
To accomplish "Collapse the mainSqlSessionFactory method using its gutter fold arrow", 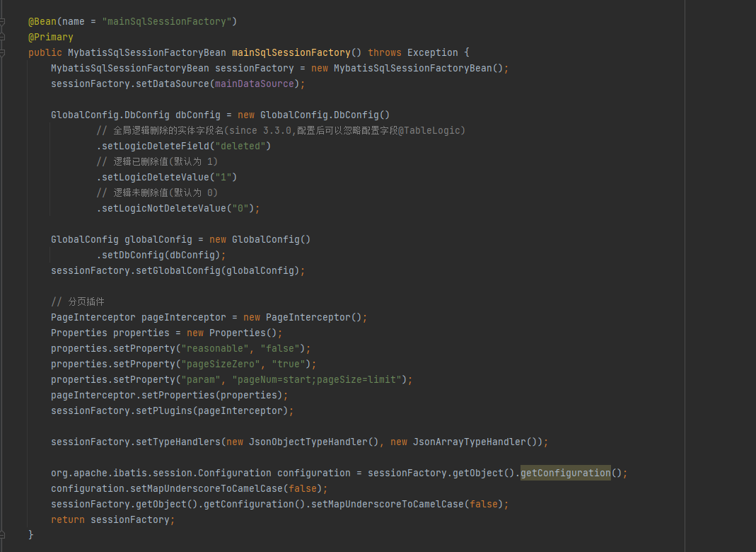I will click(x=3, y=53).
